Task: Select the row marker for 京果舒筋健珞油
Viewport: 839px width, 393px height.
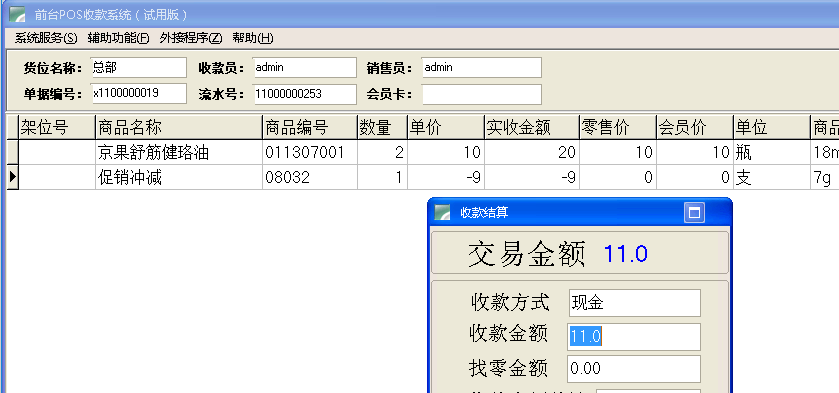Action: pyautogui.click(x=12, y=153)
